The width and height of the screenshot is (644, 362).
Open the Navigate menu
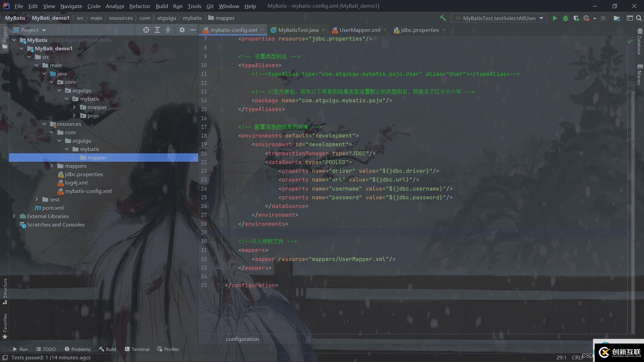71,6
